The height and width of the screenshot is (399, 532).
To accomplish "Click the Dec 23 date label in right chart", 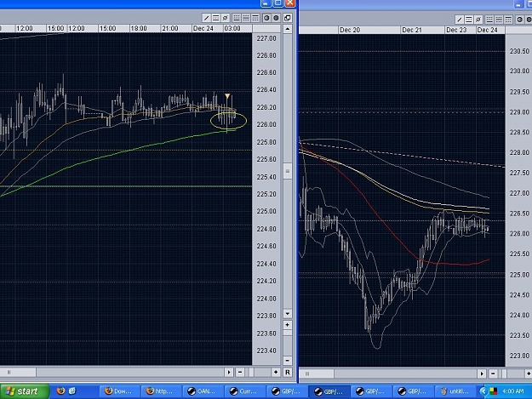I will point(456,30).
